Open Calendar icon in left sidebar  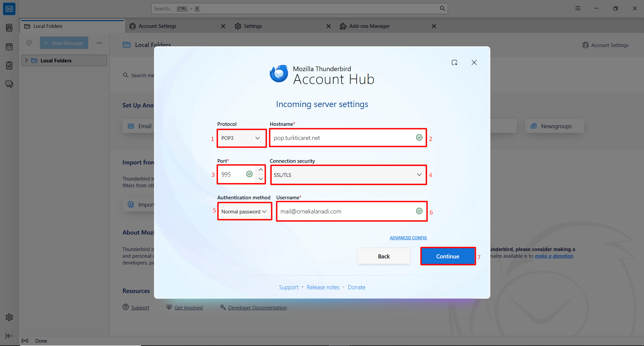coord(9,47)
